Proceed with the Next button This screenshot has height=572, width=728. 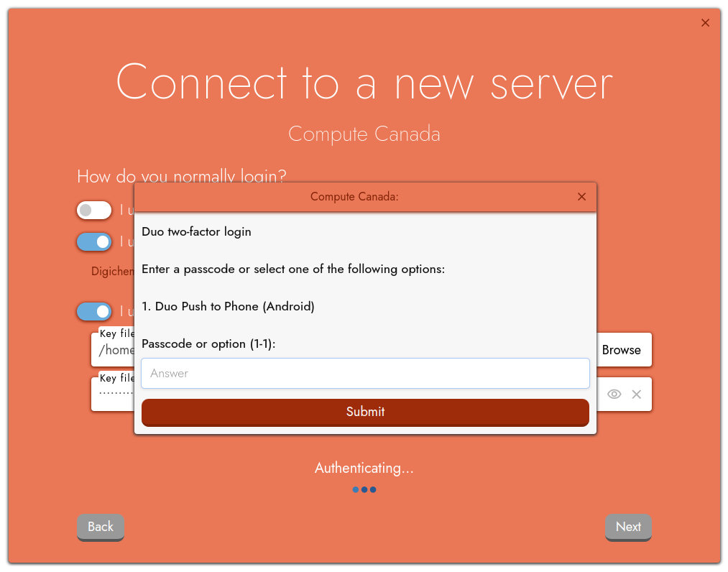pyautogui.click(x=627, y=527)
